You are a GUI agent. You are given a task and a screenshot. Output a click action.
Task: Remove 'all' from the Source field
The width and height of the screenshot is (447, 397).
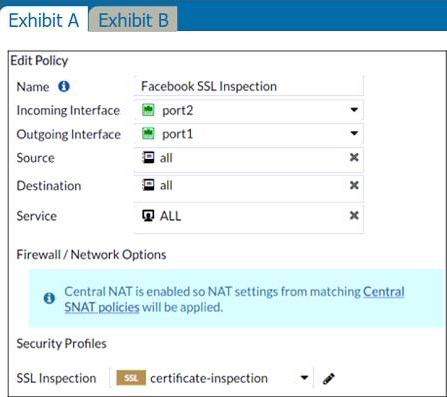pos(354,157)
